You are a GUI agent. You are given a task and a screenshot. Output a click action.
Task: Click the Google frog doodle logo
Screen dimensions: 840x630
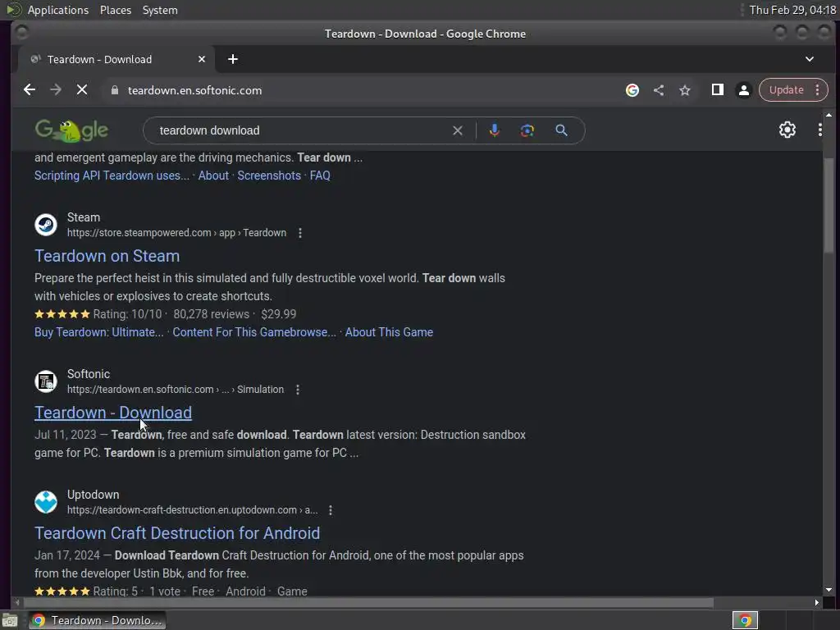coord(71,130)
